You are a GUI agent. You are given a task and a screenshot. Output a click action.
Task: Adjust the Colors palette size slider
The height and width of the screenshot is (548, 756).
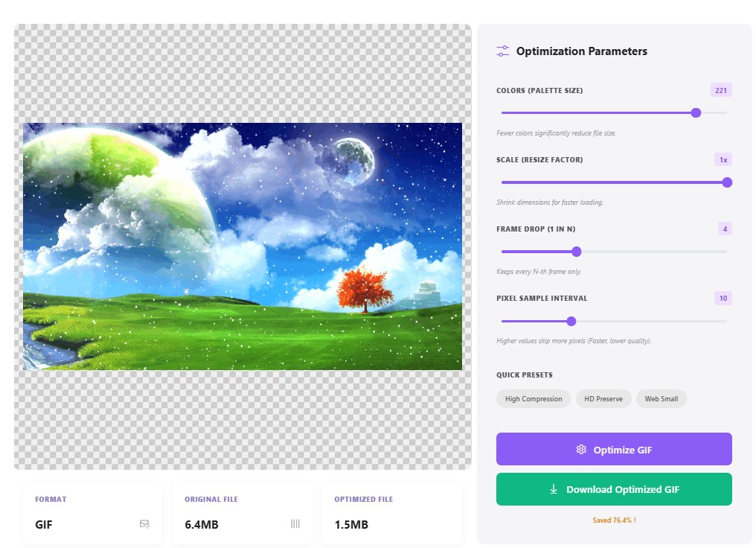(696, 113)
